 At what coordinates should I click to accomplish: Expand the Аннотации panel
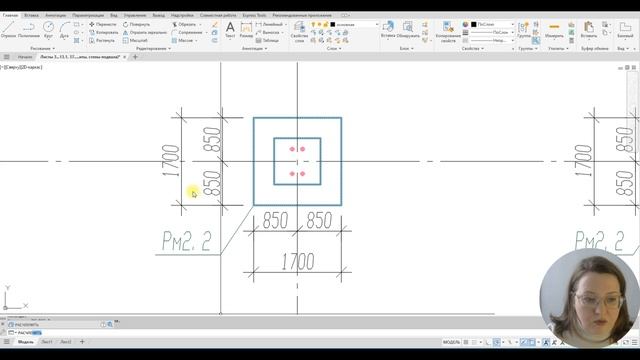[x=255, y=49]
